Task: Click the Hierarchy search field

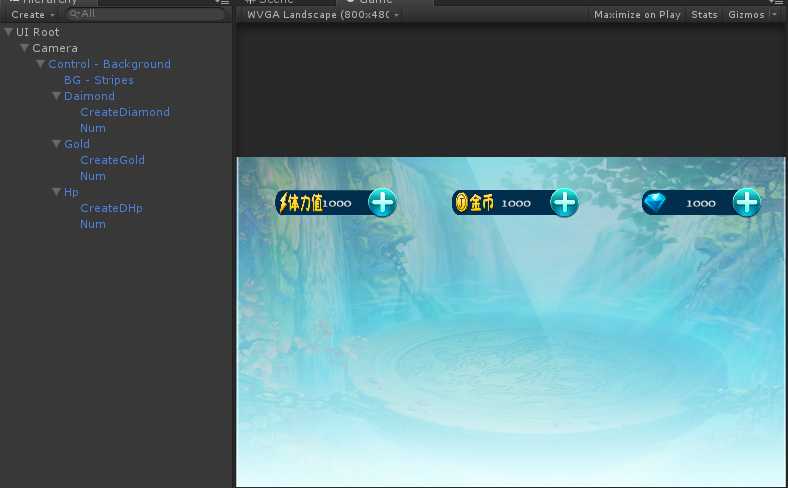Action: [x=146, y=14]
